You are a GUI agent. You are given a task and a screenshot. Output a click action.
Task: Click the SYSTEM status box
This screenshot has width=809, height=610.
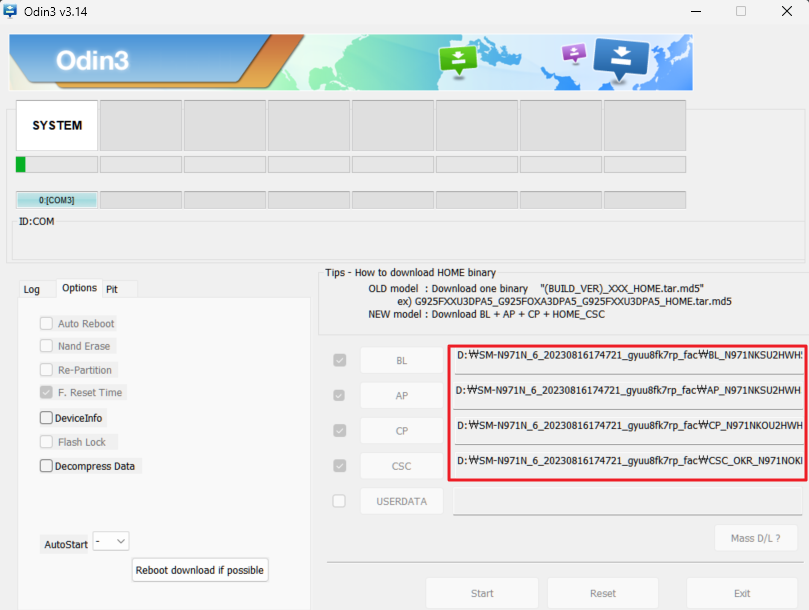[57, 125]
